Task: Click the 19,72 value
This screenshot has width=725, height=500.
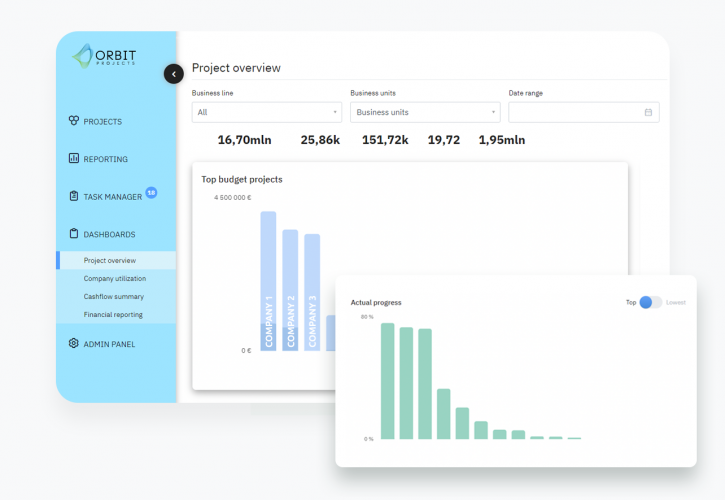Action: click(x=444, y=140)
